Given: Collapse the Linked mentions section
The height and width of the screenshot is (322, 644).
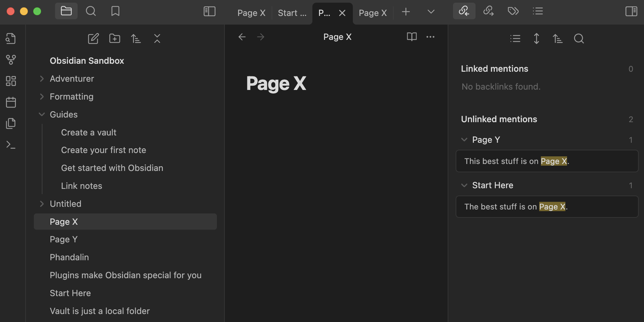Looking at the screenshot, I should click(494, 69).
